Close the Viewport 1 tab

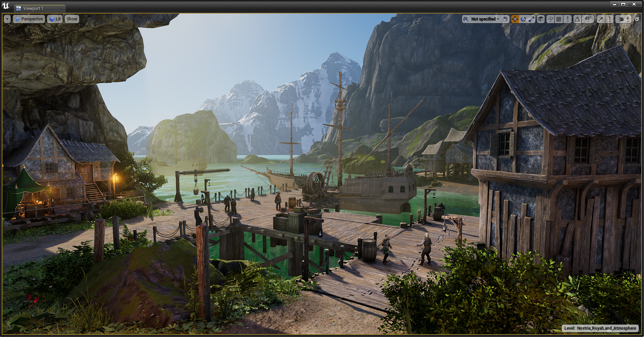(x=62, y=8)
